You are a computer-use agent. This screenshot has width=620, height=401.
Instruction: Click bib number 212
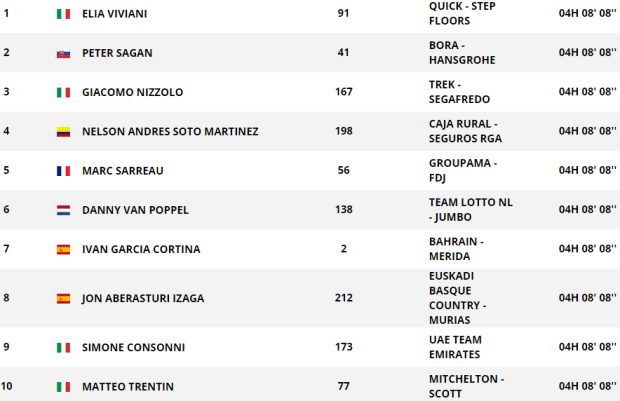343,298
